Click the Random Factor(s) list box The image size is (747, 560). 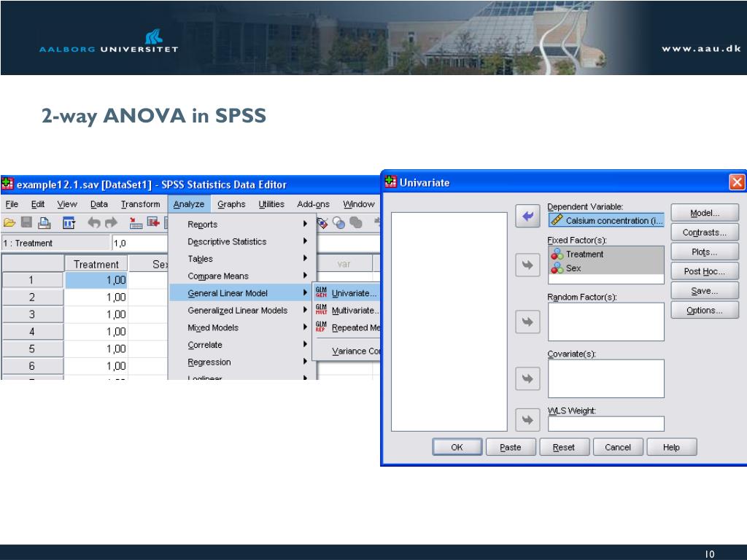(606, 322)
